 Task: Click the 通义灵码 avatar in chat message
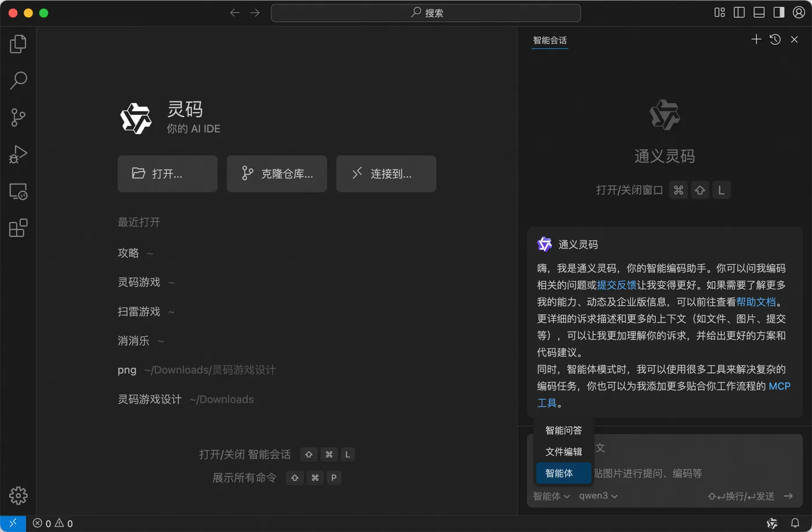[x=545, y=244]
